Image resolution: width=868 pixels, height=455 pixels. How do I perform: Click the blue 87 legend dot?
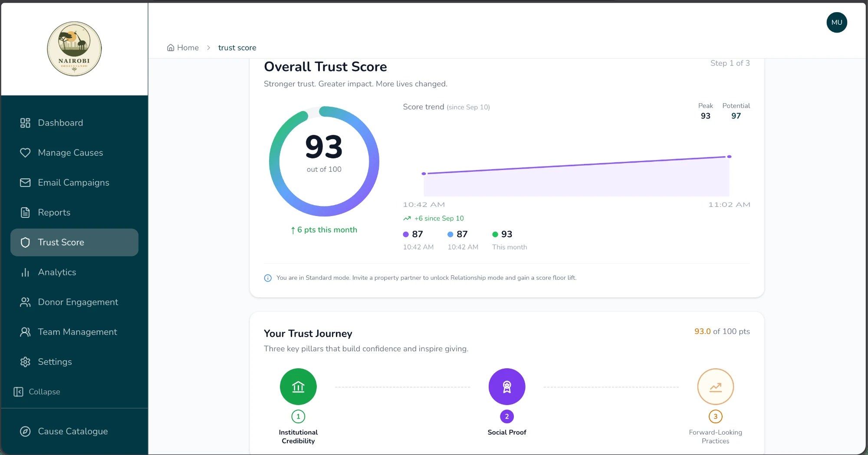click(x=450, y=234)
